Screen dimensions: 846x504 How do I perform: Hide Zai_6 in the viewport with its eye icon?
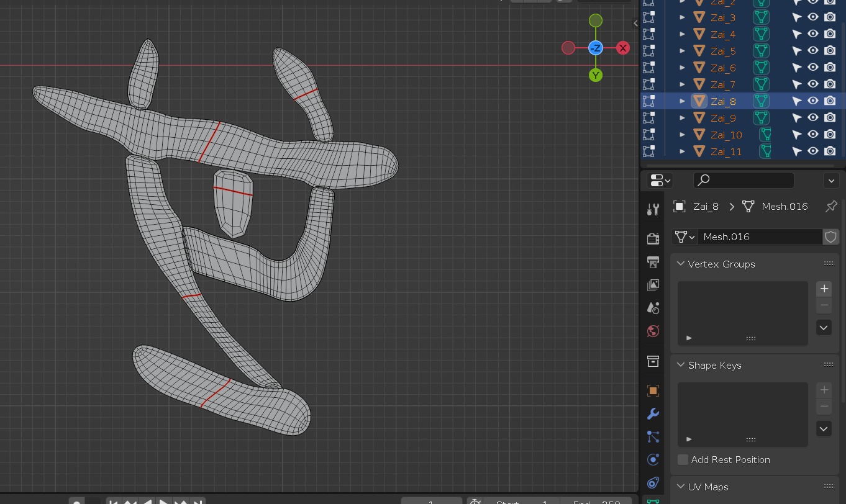tap(813, 68)
